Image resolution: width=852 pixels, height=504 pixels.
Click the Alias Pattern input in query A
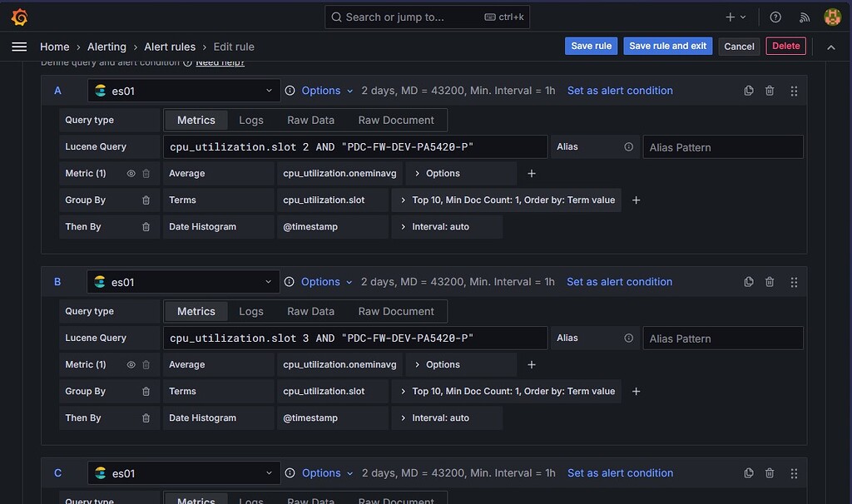click(722, 146)
